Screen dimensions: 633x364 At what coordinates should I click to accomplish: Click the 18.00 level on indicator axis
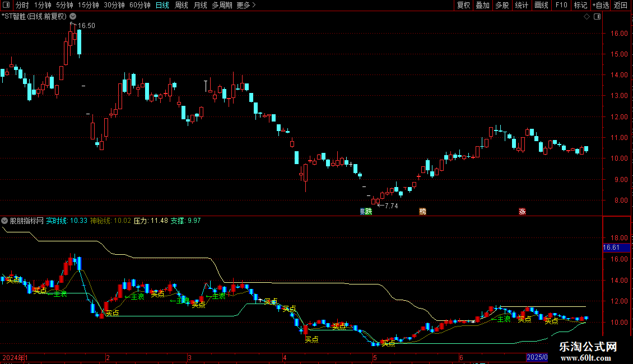pyautogui.click(x=619, y=237)
